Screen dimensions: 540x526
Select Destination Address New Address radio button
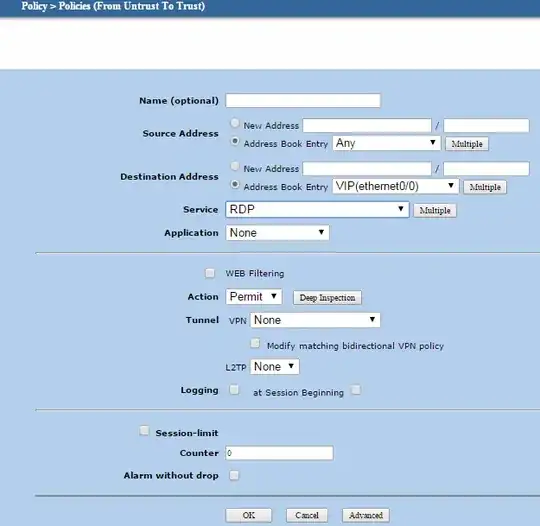pos(235,166)
